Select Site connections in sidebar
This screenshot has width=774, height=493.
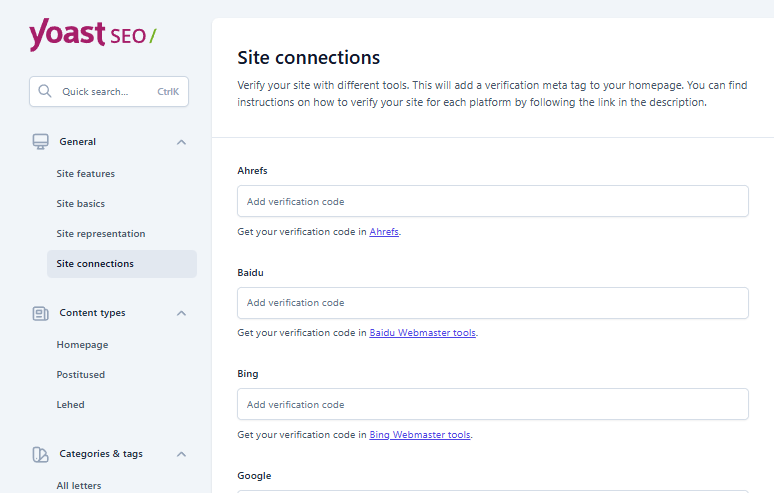click(x=95, y=264)
